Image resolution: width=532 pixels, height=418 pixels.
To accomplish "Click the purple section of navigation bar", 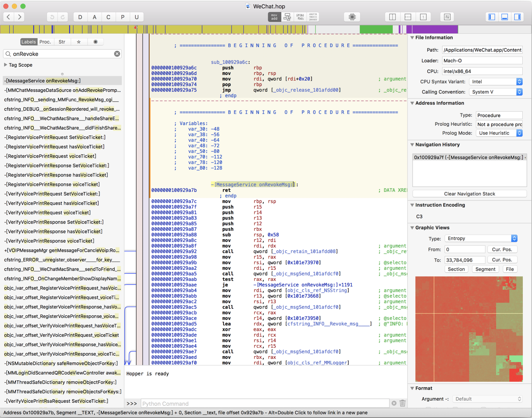I will tap(435, 29).
